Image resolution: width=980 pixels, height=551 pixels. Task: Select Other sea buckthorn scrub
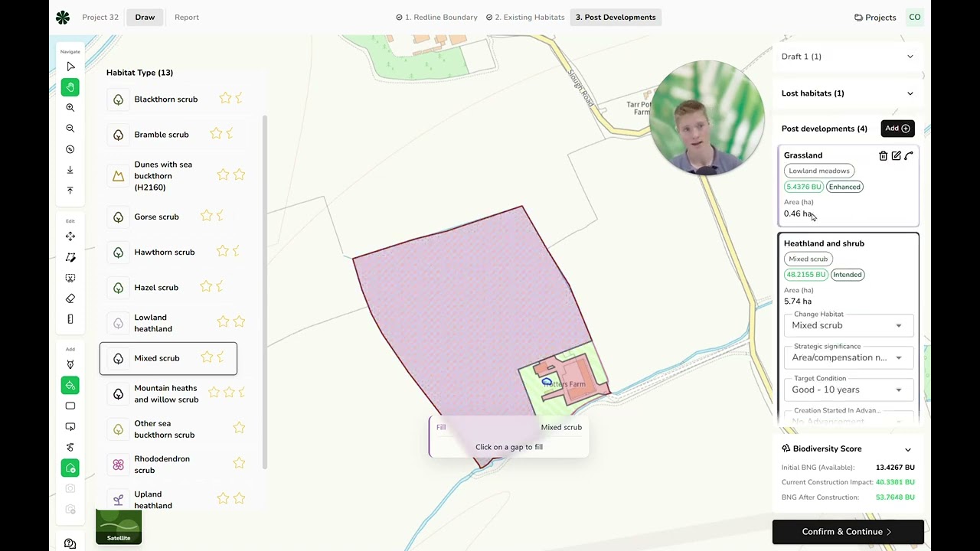tap(168, 429)
